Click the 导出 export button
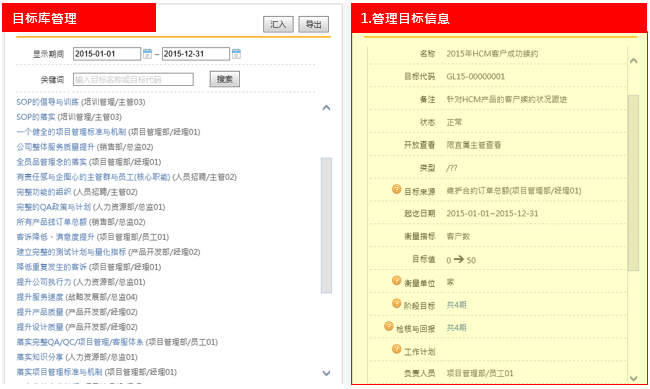Image resolution: width=650 pixels, height=389 pixels. click(x=314, y=24)
